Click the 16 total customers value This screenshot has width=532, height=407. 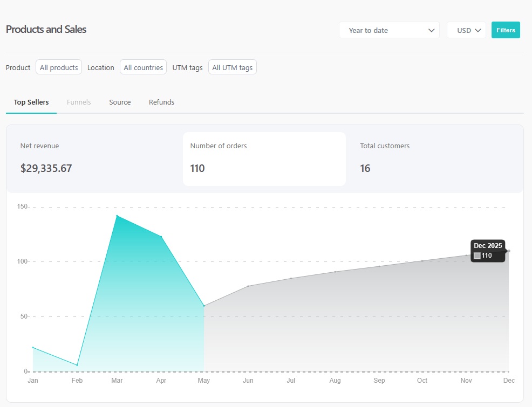coord(365,168)
